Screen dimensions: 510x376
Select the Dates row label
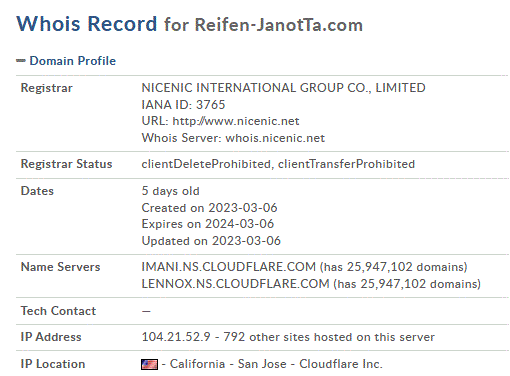tap(37, 191)
